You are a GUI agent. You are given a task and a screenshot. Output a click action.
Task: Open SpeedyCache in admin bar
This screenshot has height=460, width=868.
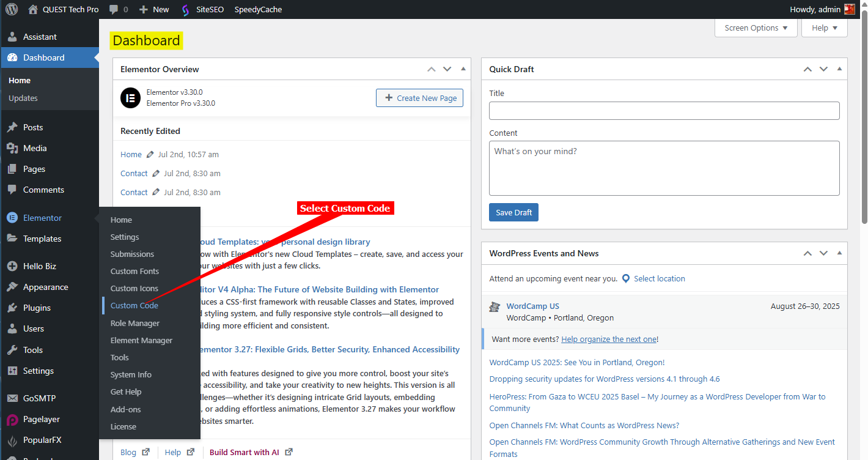[x=258, y=9]
